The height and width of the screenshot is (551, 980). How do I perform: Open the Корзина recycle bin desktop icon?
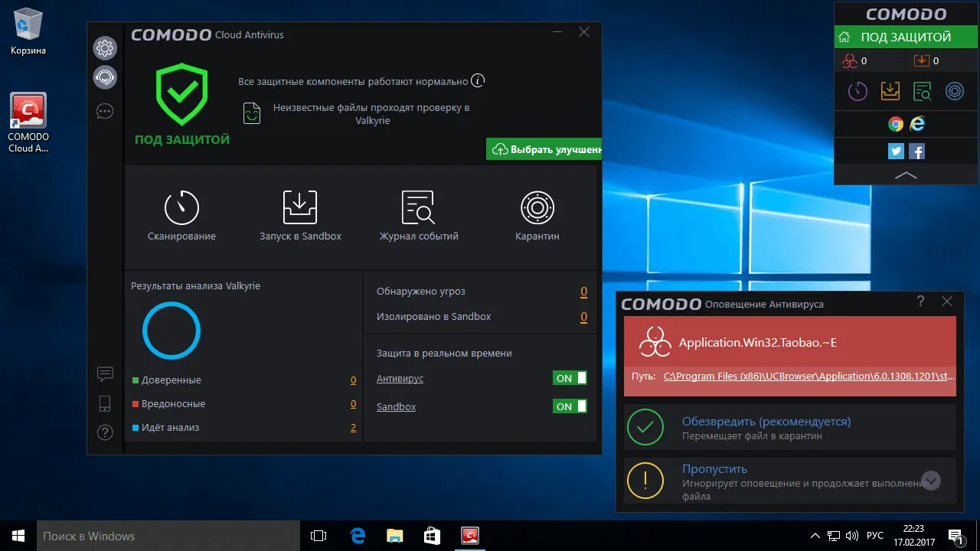(x=28, y=31)
